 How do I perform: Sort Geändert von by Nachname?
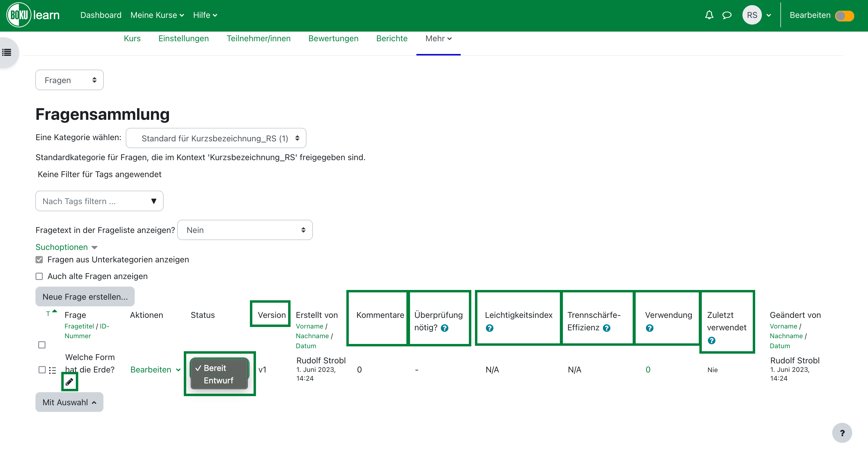pyautogui.click(x=786, y=336)
